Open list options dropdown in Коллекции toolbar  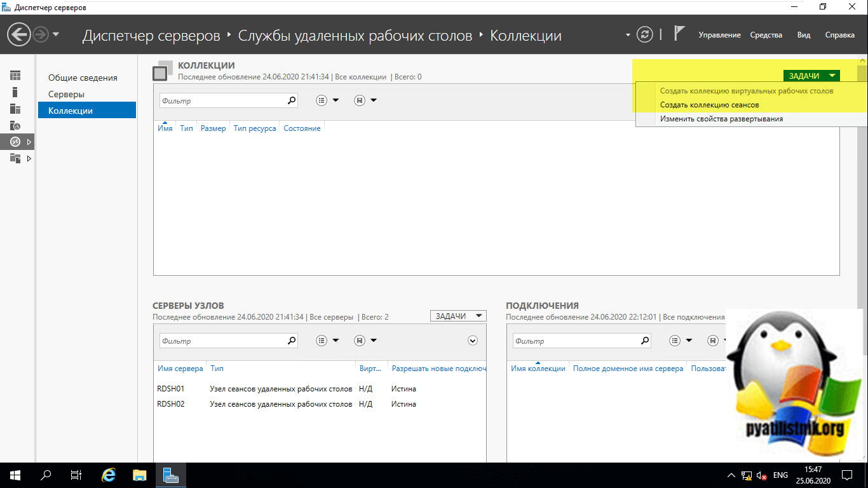point(327,100)
